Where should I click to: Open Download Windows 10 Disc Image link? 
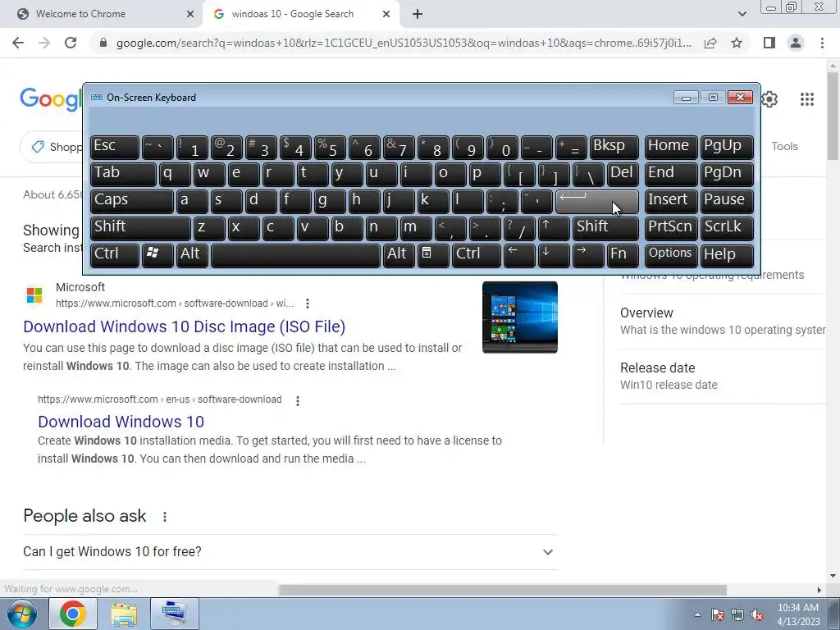pos(185,326)
